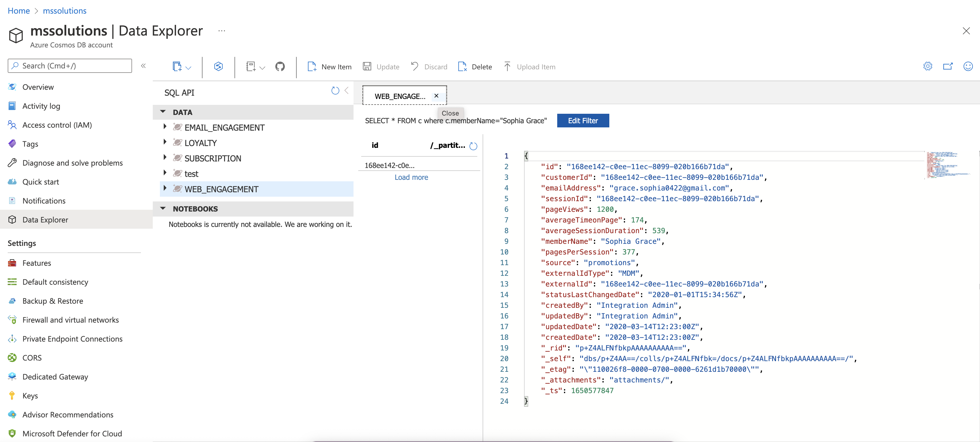Refresh the documents id list
Screen dimensions: 980x442
coord(473,146)
